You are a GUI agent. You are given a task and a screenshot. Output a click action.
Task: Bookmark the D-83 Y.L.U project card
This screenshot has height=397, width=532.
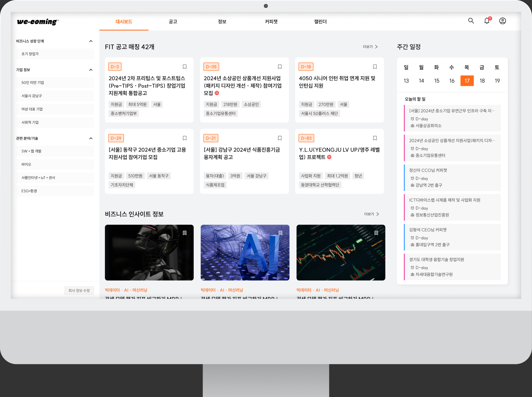click(x=375, y=138)
